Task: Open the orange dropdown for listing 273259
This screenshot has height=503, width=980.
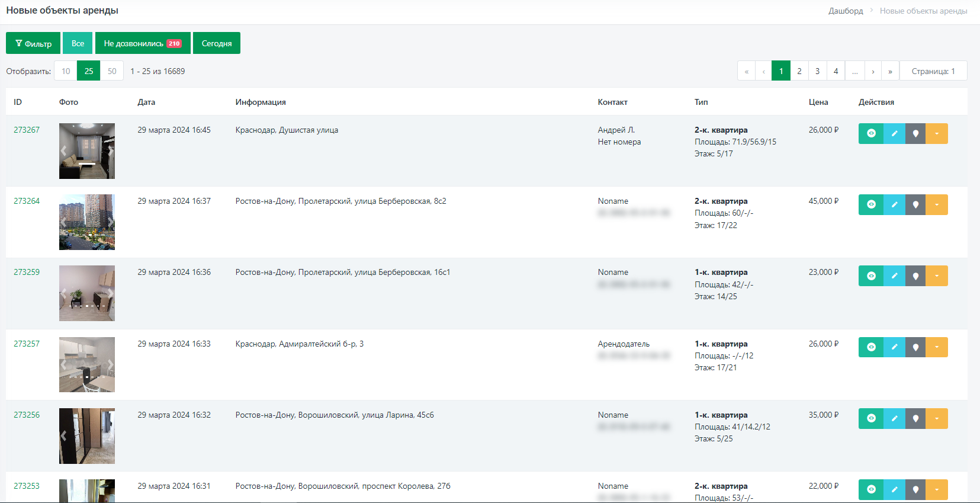Action: tap(937, 275)
